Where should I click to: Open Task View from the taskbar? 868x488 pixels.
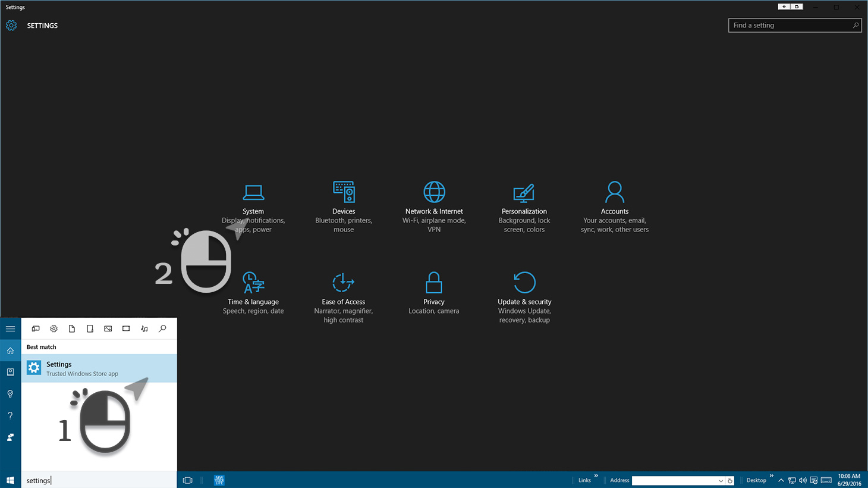point(188,480)
